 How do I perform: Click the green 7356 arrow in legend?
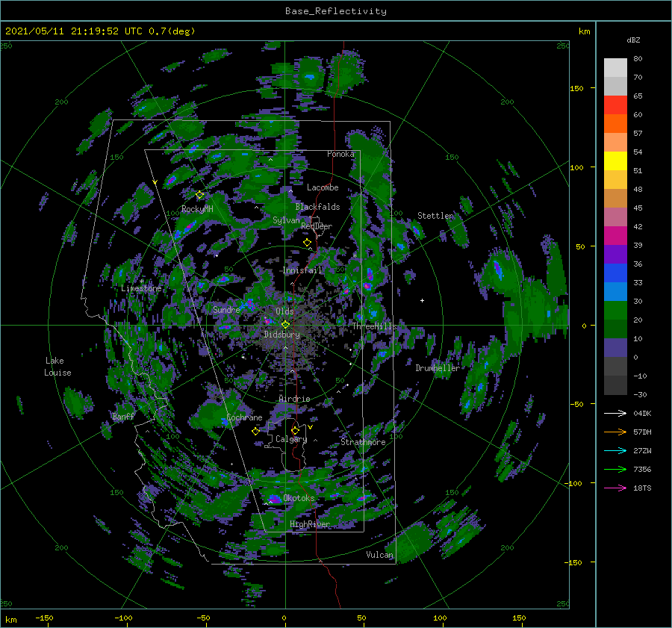click(615, 469)
